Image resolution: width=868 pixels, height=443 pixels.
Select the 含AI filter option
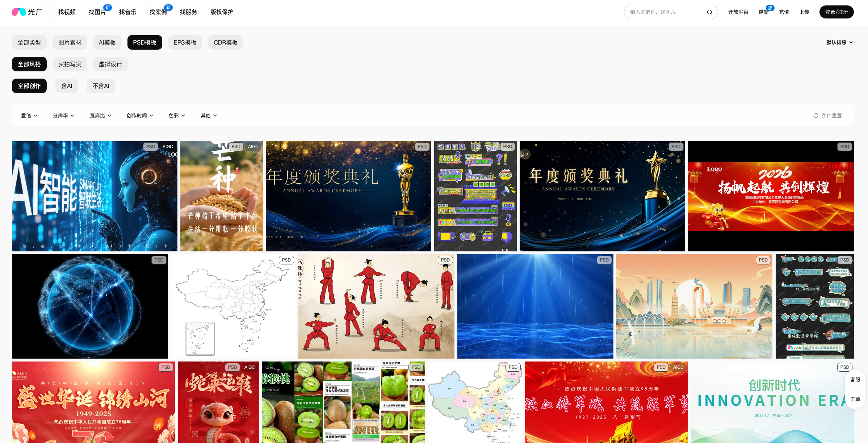click(x=67, y=86)
